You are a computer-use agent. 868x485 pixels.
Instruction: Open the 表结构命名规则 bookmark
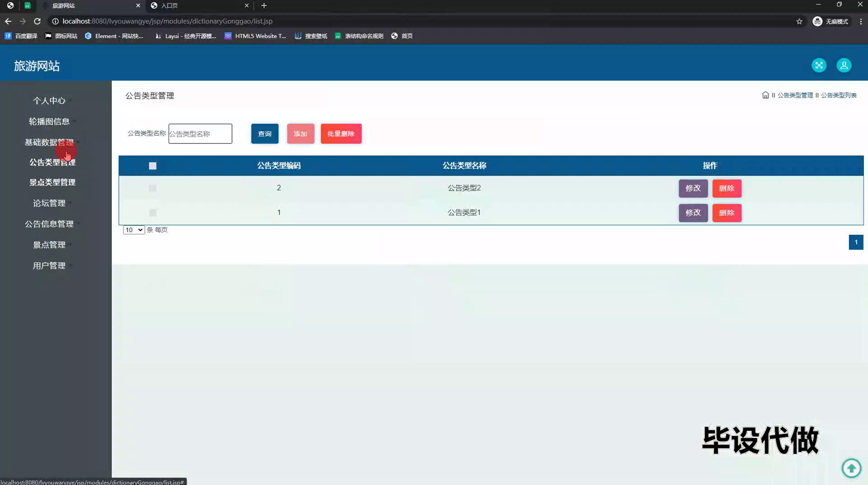(x=359, y=36)
